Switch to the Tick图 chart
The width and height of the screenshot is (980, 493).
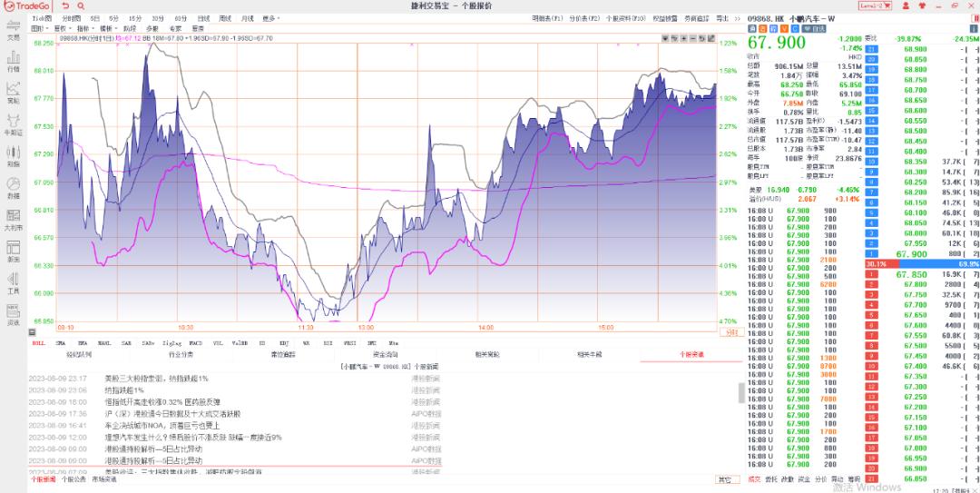tap(43, 19)
